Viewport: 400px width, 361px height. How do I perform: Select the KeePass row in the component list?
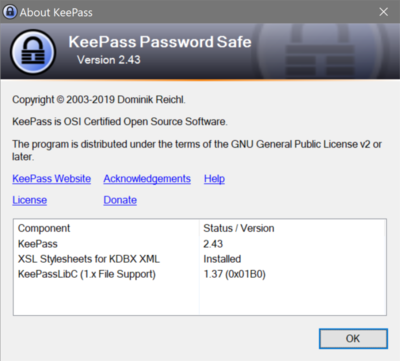click(200, 244)
